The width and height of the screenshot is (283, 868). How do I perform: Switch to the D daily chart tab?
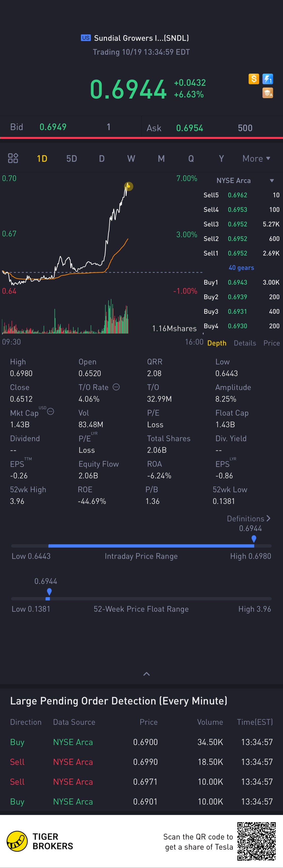(102, 159)
